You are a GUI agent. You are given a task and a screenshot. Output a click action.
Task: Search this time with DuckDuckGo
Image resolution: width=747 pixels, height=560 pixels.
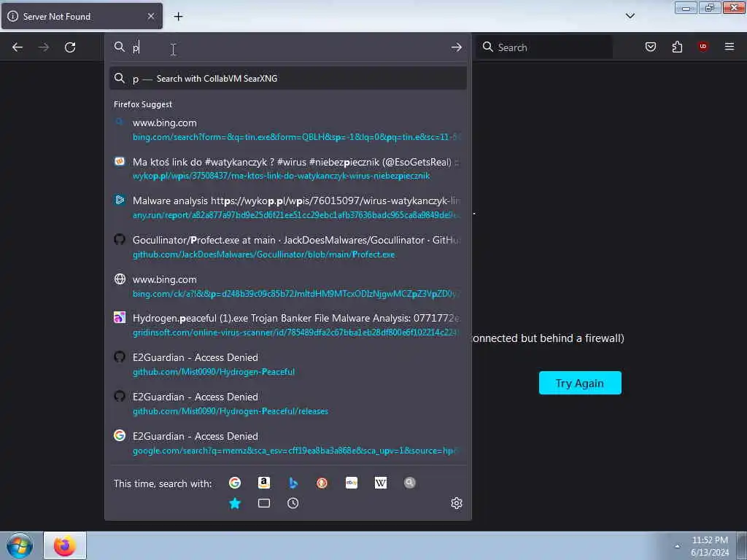[322, 483]
